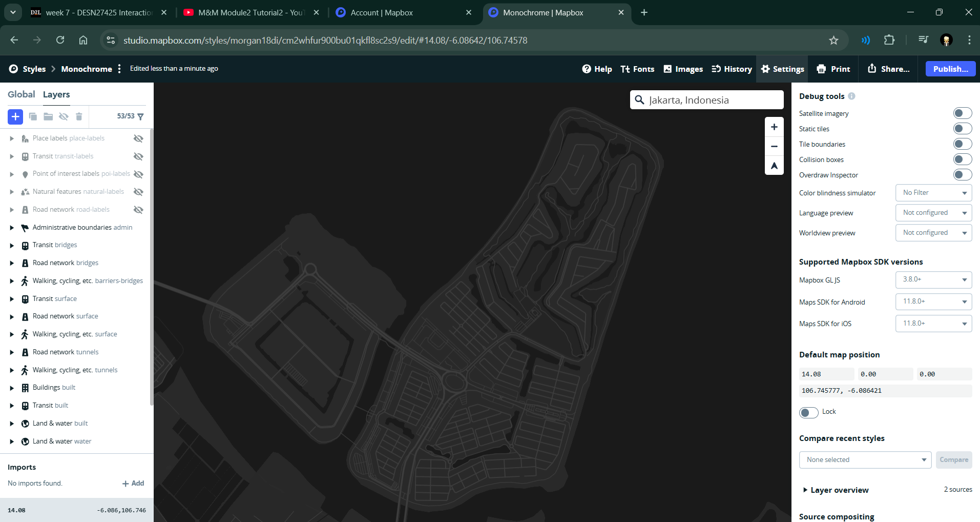
Task: Open the layer filter funnel icon
Action: pos(141,116)
